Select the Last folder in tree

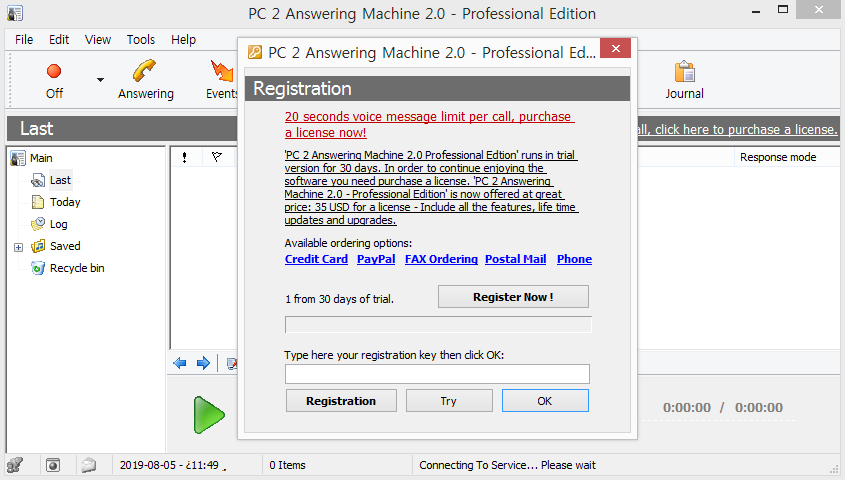(x=60, y=180)
